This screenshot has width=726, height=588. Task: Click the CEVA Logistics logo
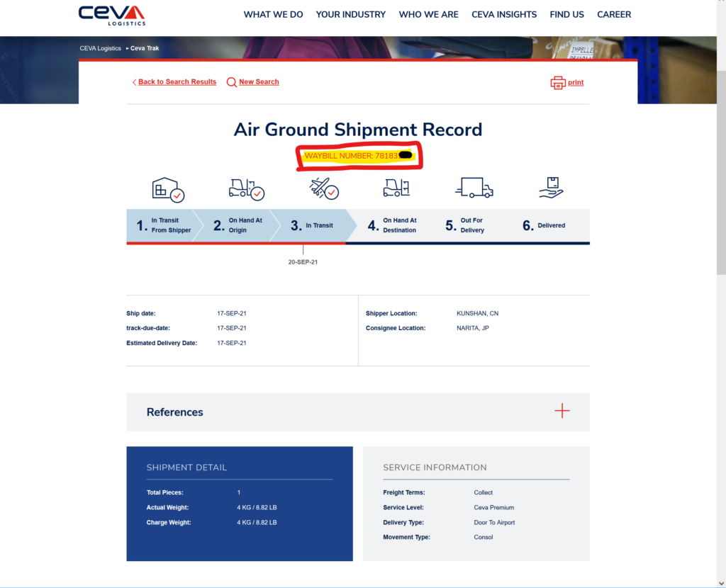111,16
